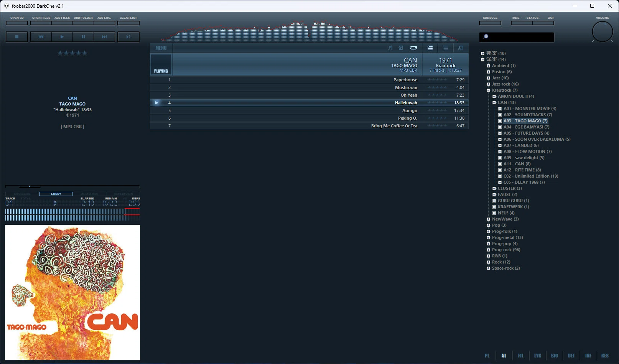Stop playback with the stop button

[17, 37]
